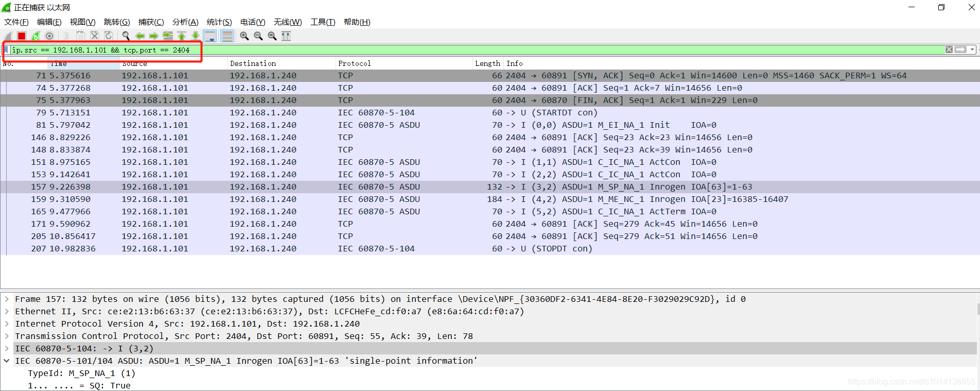
Task: Sort packets by Info column header
Action: (741, 63)
